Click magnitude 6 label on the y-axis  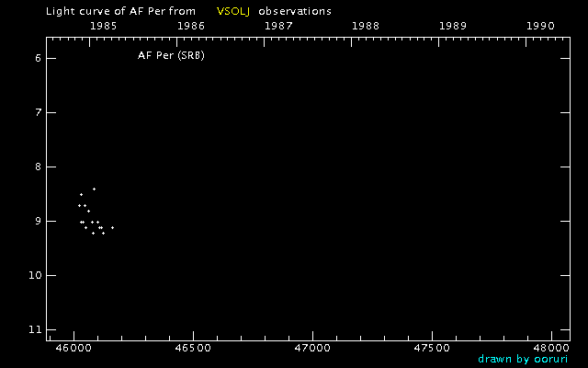tap(36, 58)
